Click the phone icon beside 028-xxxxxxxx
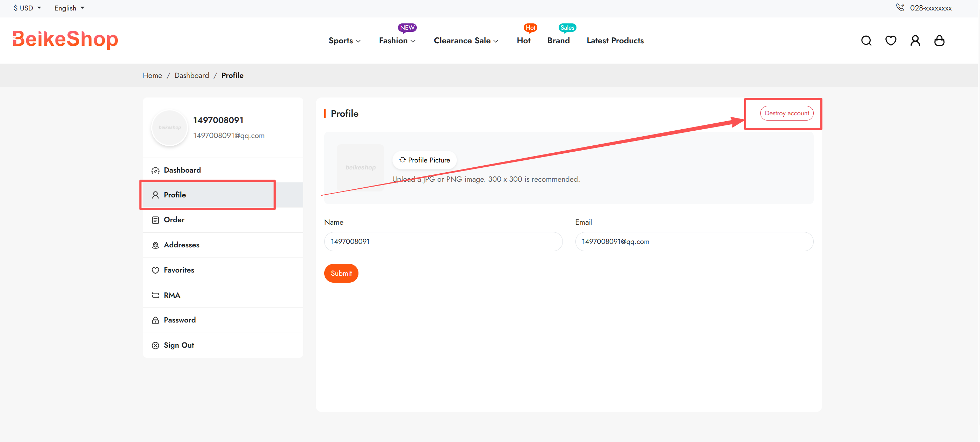This screenshot has width=980, height=442. 900,7
